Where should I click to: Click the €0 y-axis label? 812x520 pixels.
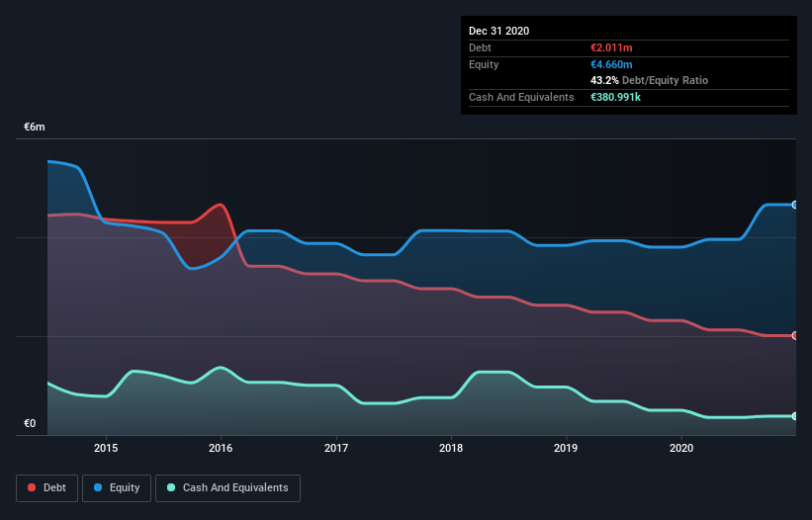(30, 424)
